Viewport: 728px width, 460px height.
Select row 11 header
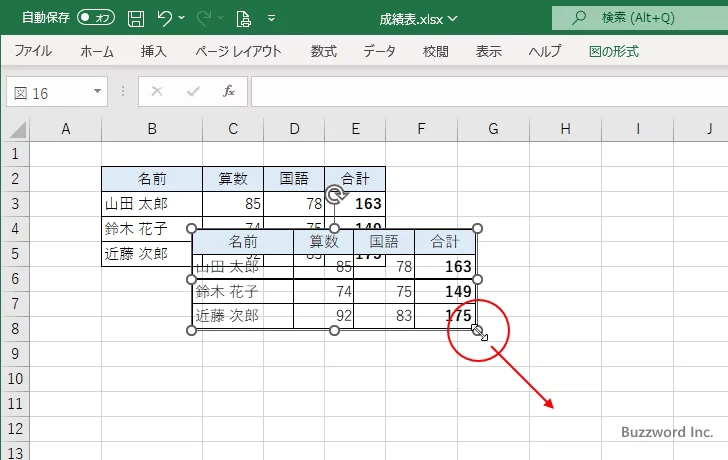15,404
